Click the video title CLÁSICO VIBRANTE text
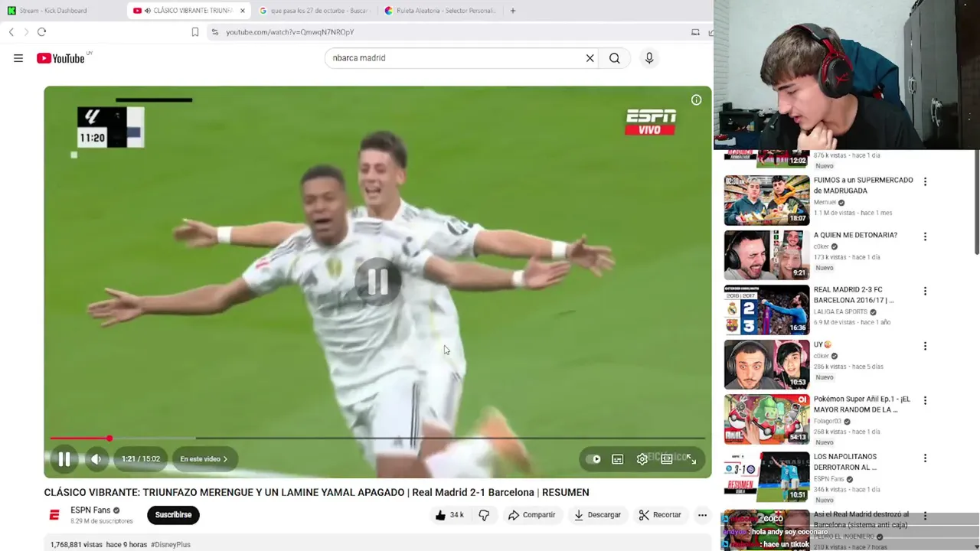980x551 pixels. tap(316, 492)
